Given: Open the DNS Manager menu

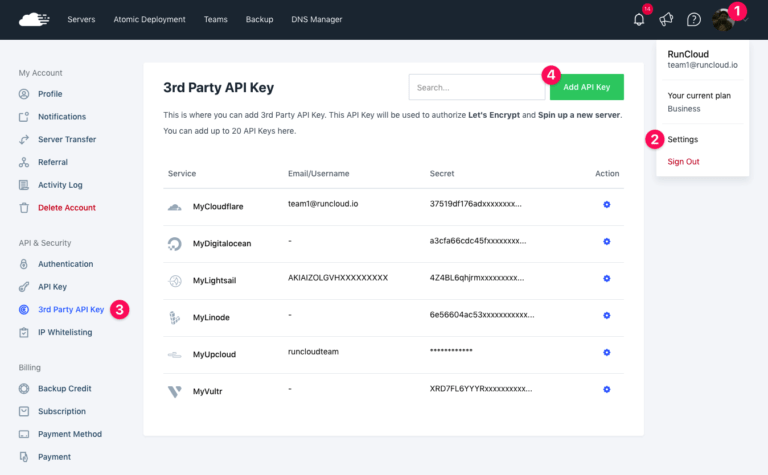Looking at the screenshot, I should (317, 20).
